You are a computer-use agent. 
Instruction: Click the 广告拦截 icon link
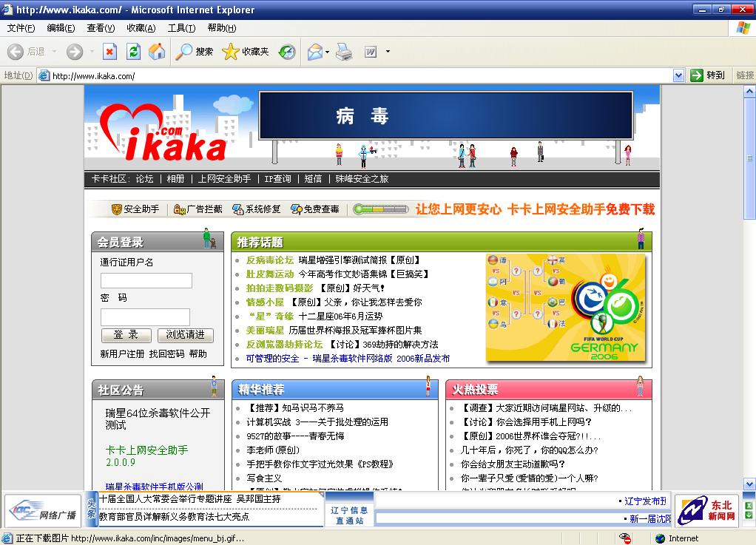tap(198, 209)
